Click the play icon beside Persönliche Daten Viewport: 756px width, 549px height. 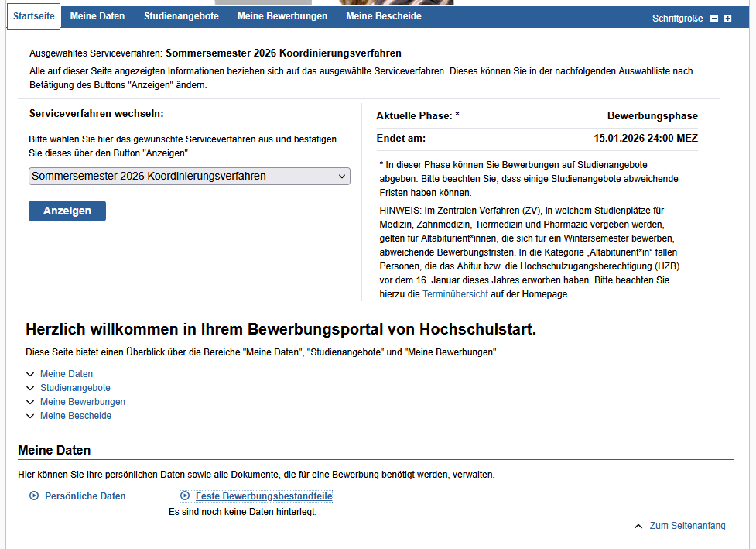34,496
